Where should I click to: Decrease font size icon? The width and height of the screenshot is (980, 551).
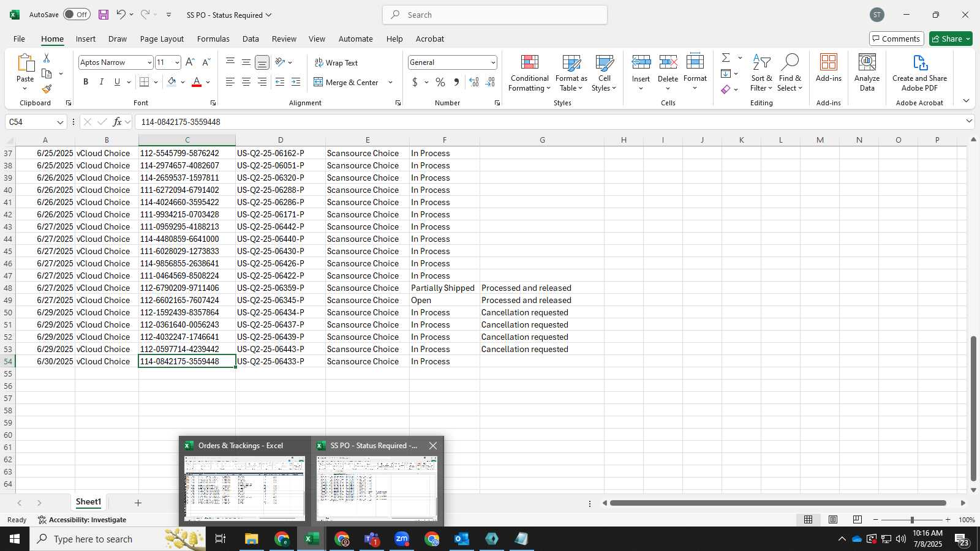(206, 62)
